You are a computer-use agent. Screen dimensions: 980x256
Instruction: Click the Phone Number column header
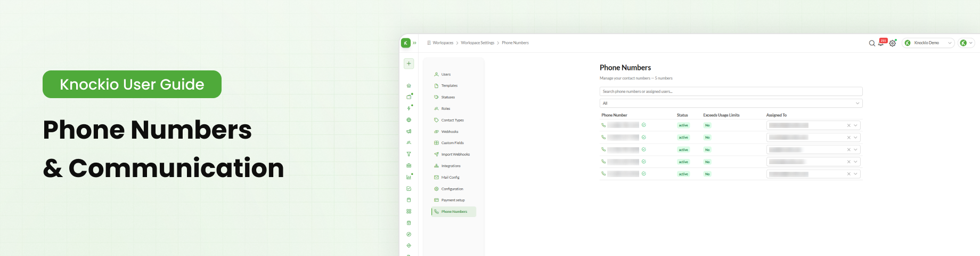(x=614, y=115)
